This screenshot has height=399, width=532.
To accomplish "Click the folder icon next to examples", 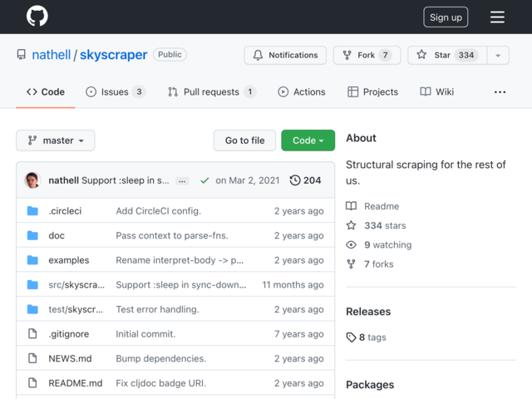I will click(x=32, y=260).
